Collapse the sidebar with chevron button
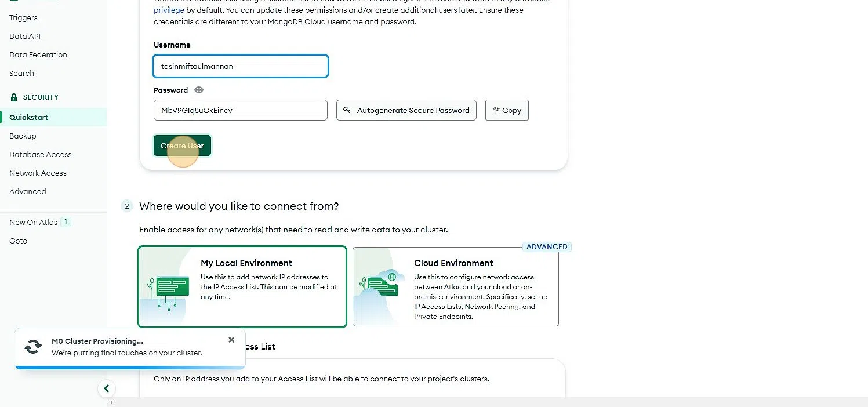The width and height of the screenshot is (868, 407). (107, 388)
